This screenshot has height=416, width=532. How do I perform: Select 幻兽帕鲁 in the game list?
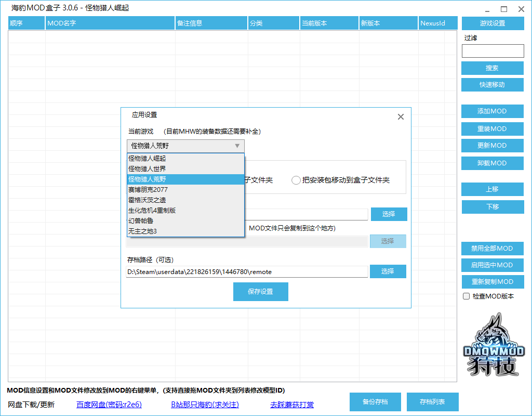click(185, 220)
